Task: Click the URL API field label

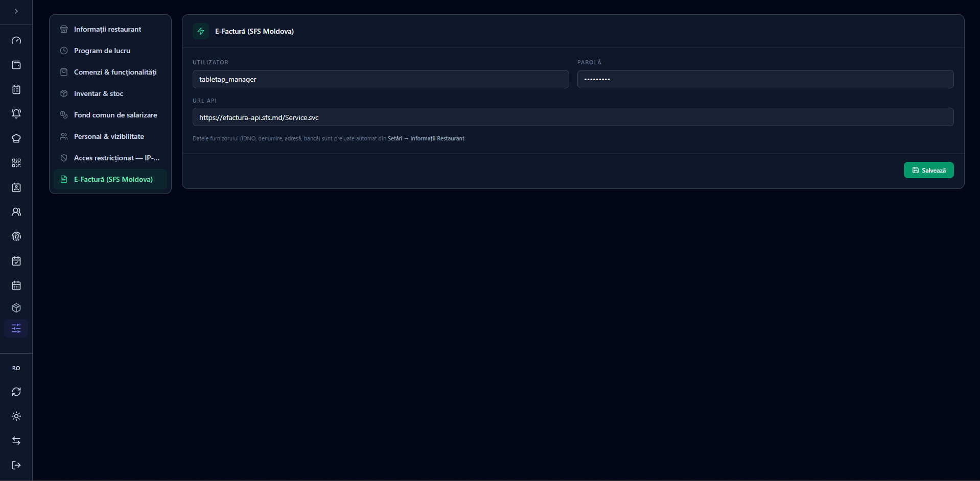Action: click(x=204, y=101)
